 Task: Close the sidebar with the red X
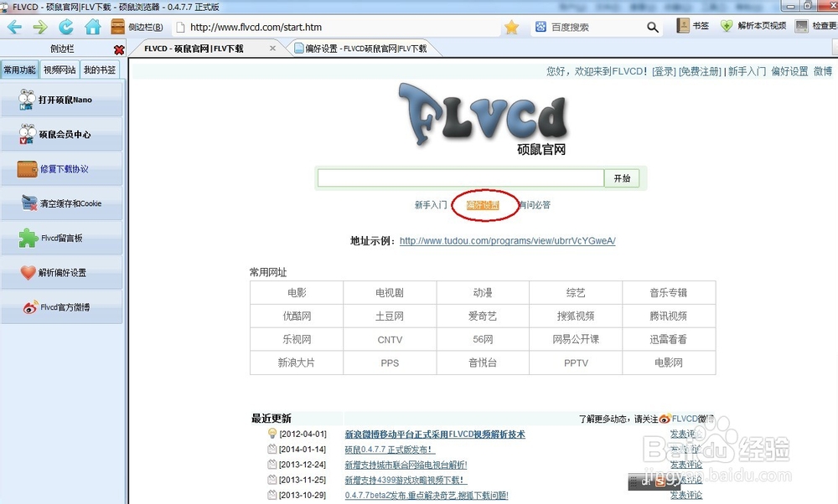pyautogui.click(x=119, y=49)
